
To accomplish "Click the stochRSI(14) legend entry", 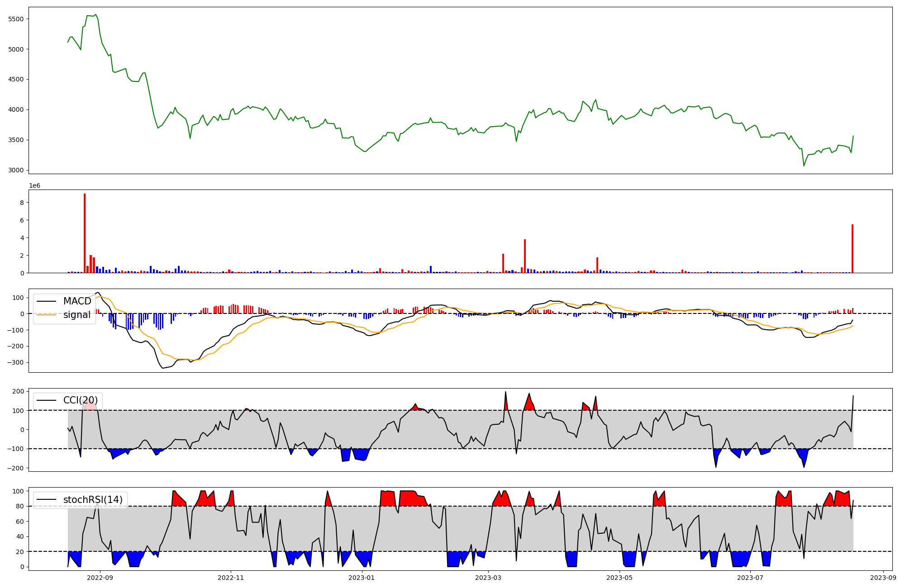I will 93,500.
